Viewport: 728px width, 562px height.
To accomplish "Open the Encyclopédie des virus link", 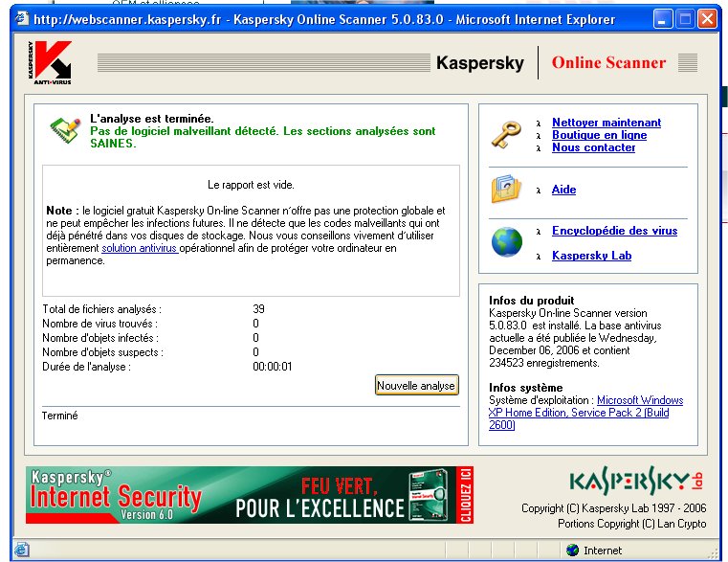I will pyautogui.click(x=614, y=231).
